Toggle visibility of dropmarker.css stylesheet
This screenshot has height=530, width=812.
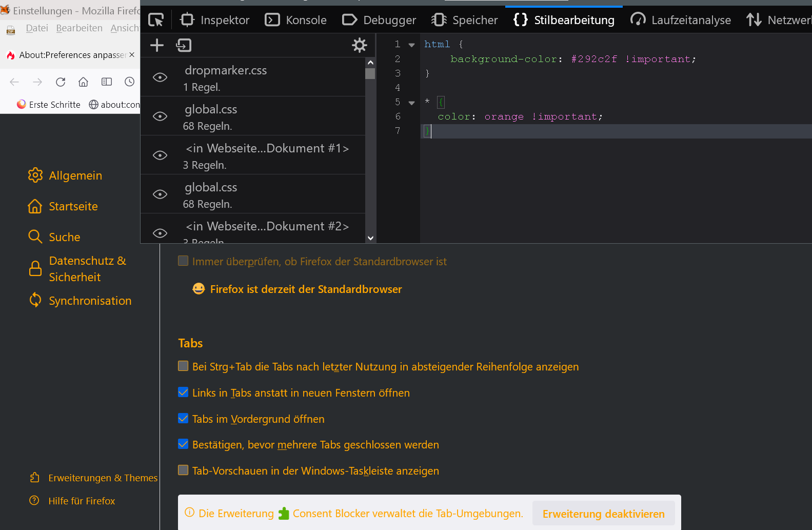tap(160, 77)
